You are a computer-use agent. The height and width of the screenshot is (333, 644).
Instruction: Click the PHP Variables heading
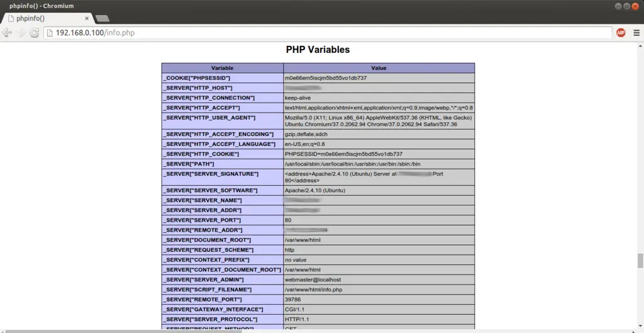318,50
